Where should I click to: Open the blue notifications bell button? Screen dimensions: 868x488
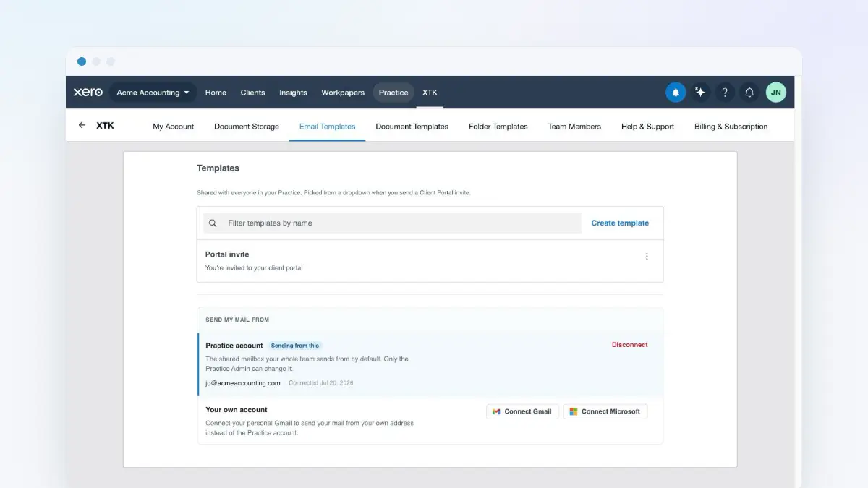(x=676, y=93)
